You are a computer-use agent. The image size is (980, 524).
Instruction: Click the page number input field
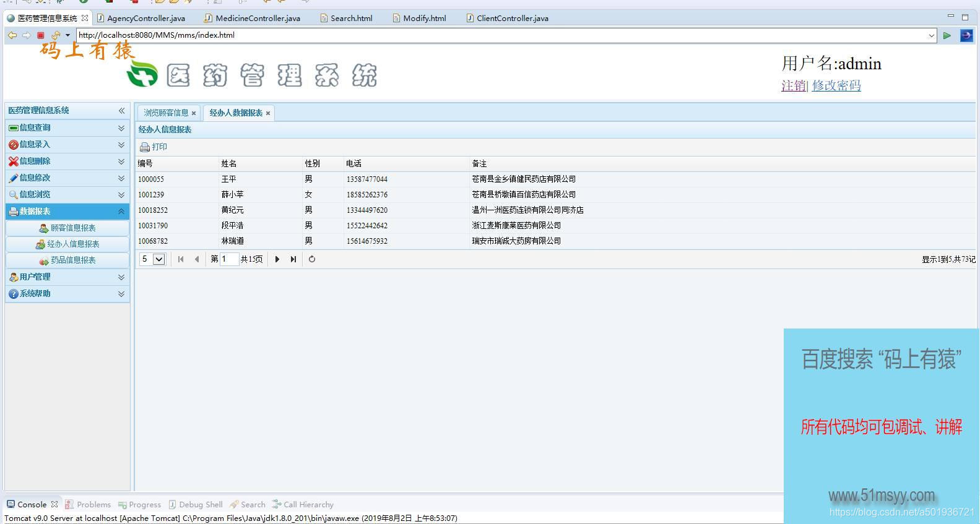(x=229, y=259)
